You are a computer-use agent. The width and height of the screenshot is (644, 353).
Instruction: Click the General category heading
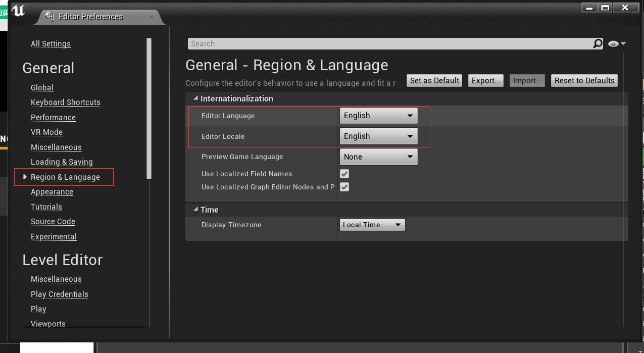click(x=48, y=68)
